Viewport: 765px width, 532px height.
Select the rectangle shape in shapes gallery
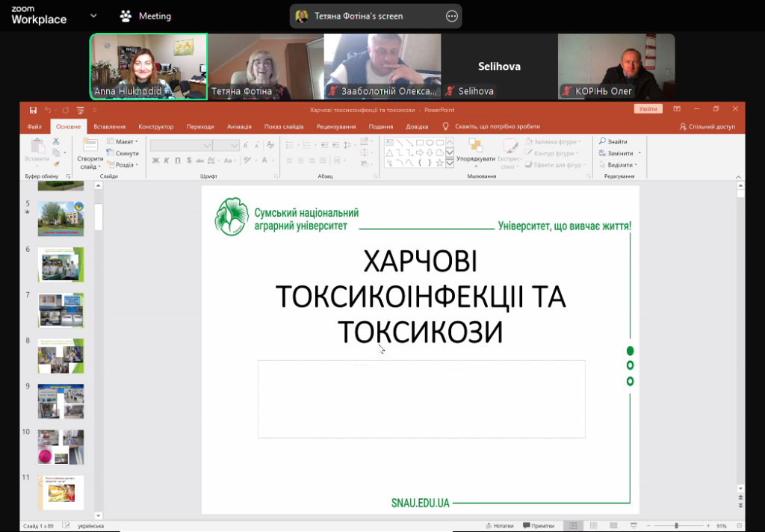tap(420, 142)
